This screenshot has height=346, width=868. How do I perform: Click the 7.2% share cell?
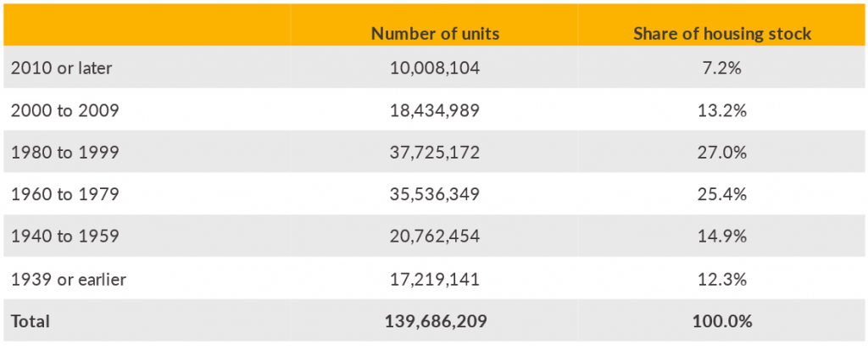click(722, 68)
